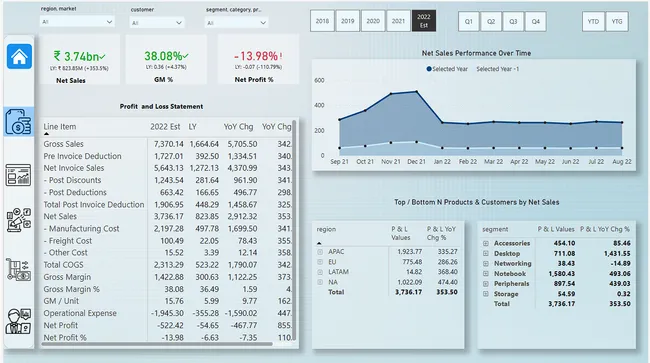This screenshot has height=363, width=650.
Task: Expand the LATAM region row
Action: pos(320,272)
